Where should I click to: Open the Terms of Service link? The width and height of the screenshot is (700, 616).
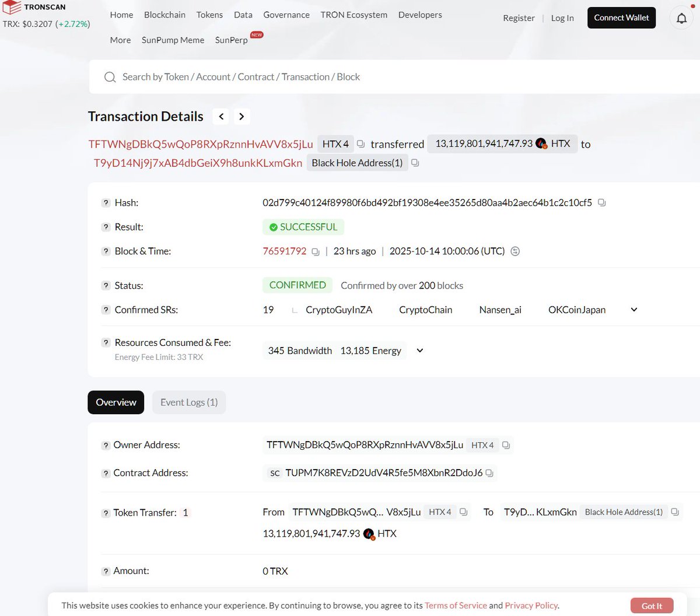point(456,605)
